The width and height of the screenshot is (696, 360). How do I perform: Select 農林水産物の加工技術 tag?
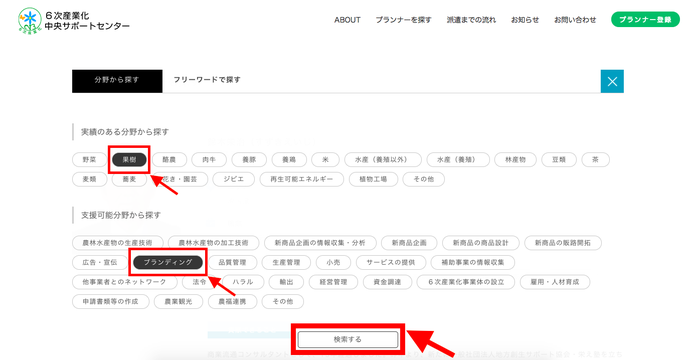pyautogui.click(x=214, y=243)
